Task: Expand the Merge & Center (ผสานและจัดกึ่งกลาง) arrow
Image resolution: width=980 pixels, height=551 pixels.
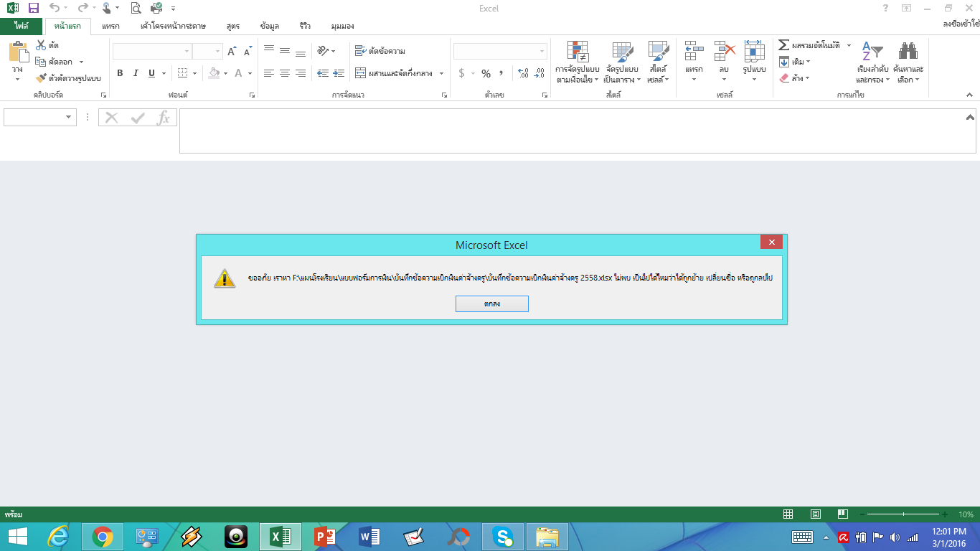Action: coord(441,73)
